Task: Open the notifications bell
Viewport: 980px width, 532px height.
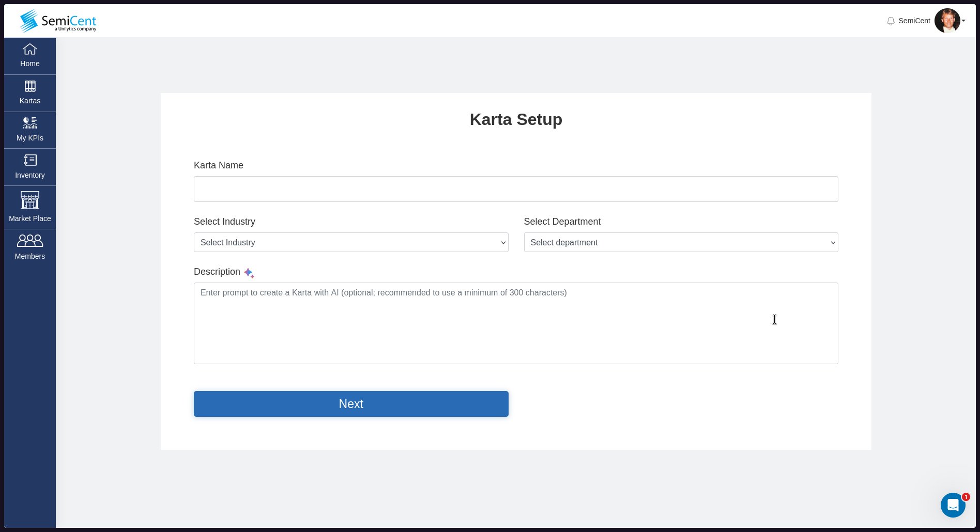Action: coord(891,21)
